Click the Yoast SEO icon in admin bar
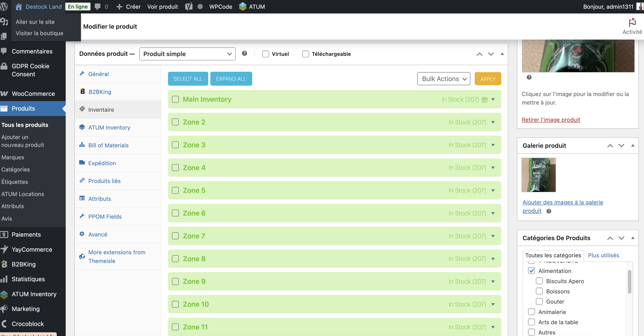Screen dimensions: 644x336 pyautogui.click(x=189, y=7)
